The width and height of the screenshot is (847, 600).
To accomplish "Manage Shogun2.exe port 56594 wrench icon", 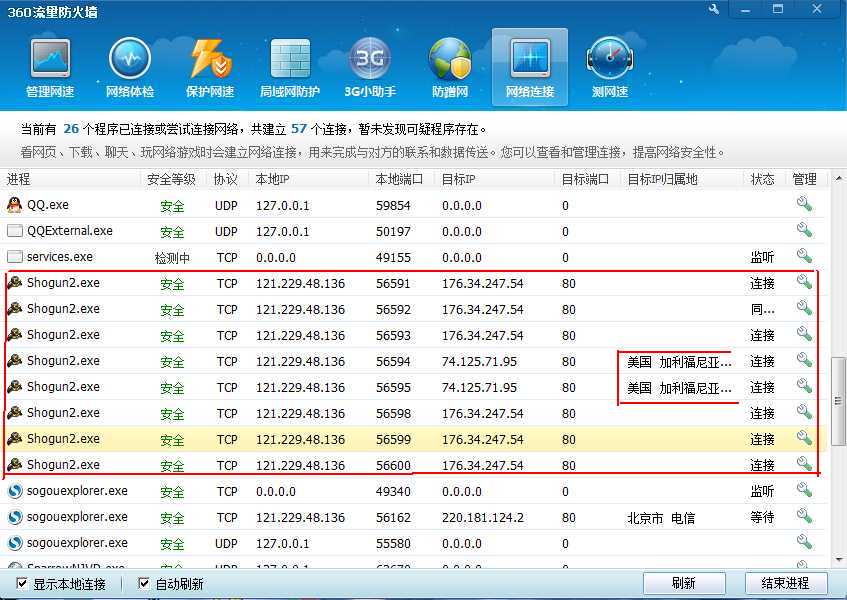I will point(804,360).
